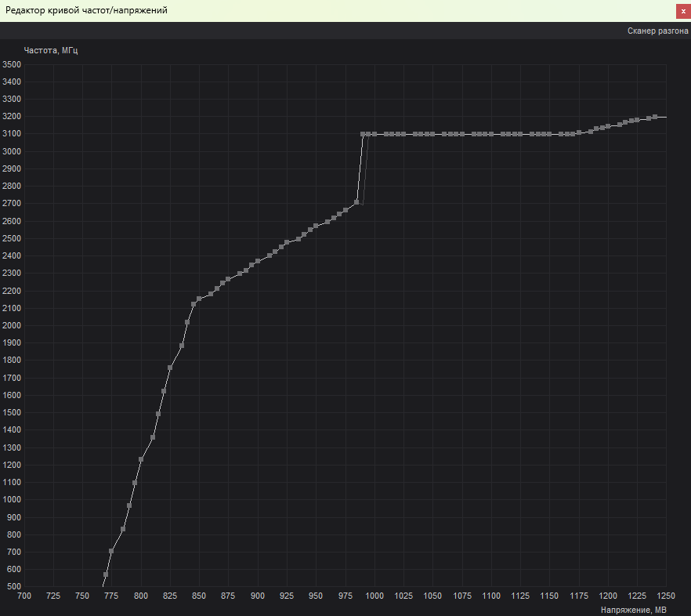
Task: Click the 500 frequency axis label
Action: [13, 586]
